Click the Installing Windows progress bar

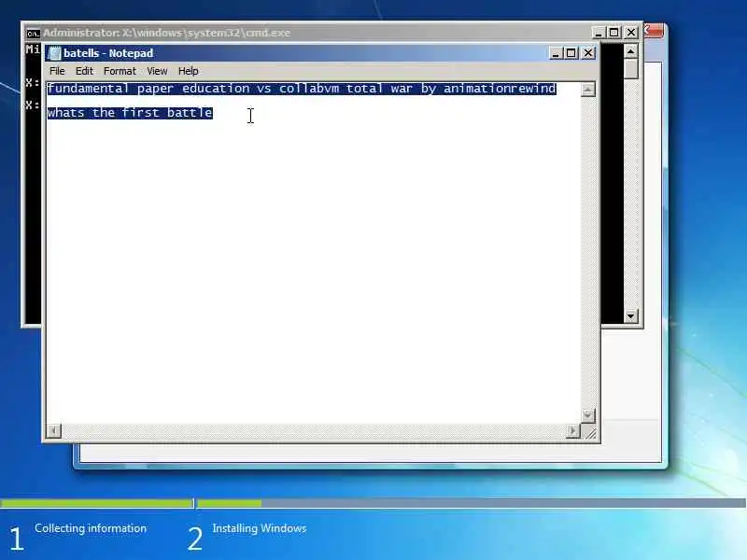[472, 503]
